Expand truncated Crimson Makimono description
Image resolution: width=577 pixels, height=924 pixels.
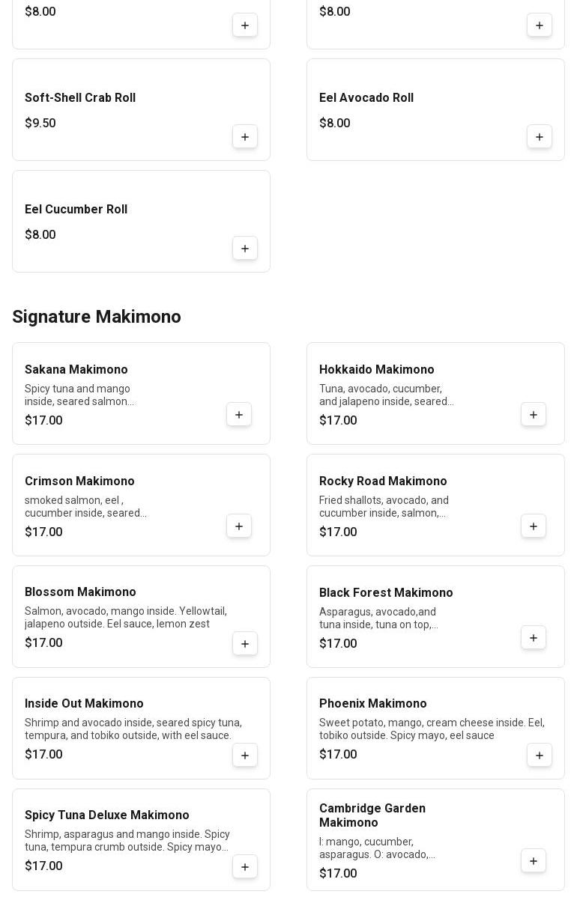pyautogui.click(x=85, y=507)
